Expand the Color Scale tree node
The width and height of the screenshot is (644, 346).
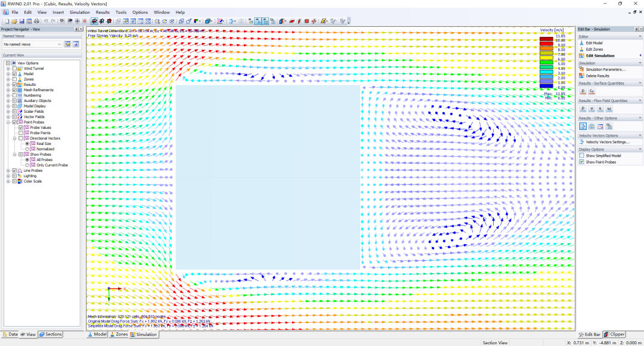pyautogui.click(x=8, y=181)
